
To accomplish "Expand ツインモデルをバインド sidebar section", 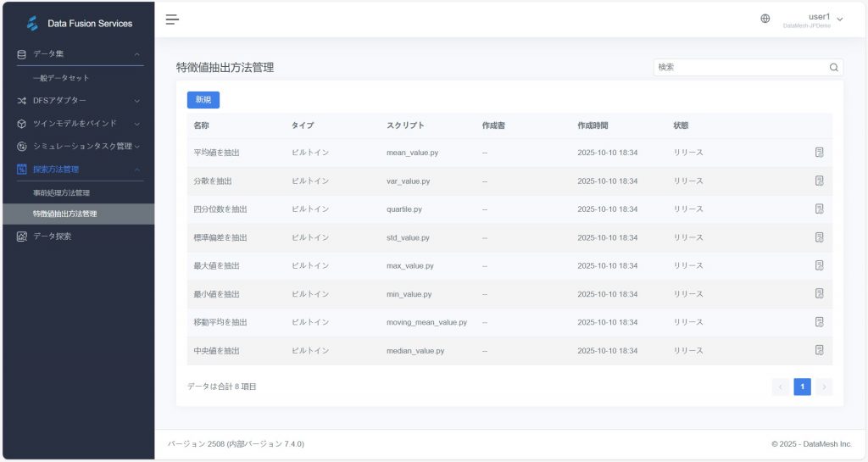I will coord(78,123).
